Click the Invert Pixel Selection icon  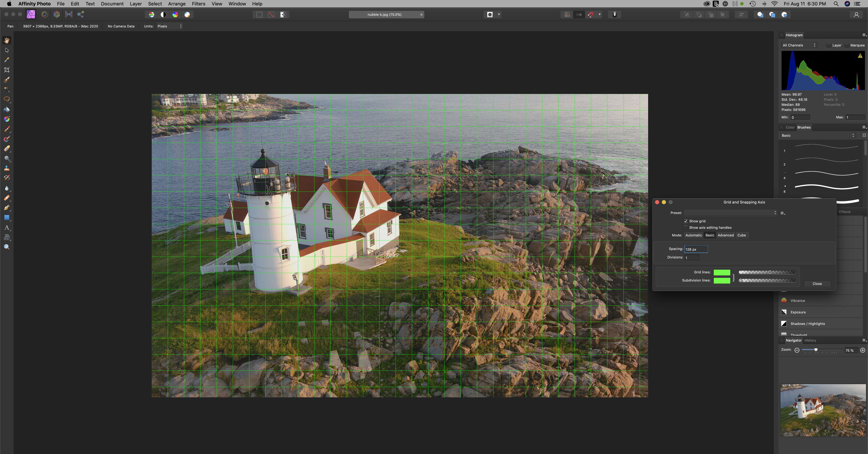[x=283, y=14]
